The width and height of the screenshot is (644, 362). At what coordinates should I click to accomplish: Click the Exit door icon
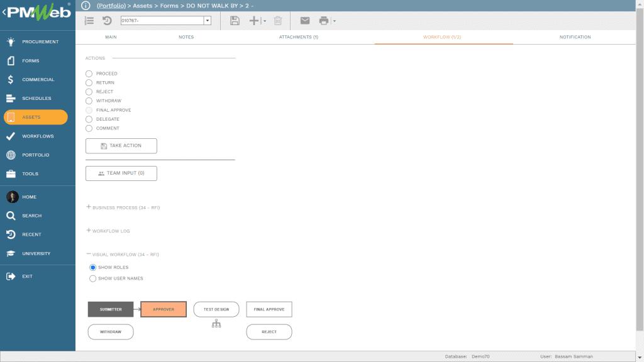click(x=11, y=277)
